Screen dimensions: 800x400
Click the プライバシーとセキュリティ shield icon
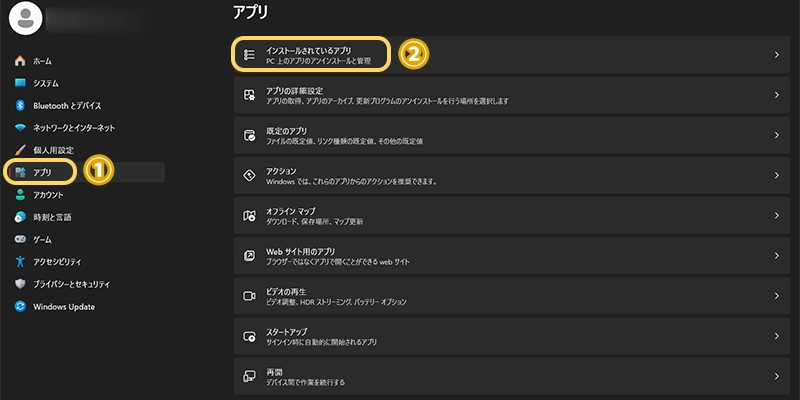click(x=20, y=284)
